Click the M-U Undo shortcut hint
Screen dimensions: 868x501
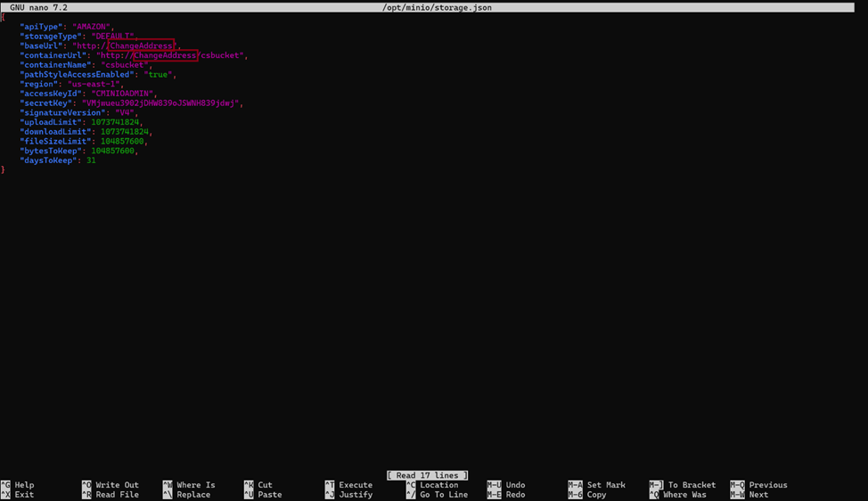(x=506, y=485)
